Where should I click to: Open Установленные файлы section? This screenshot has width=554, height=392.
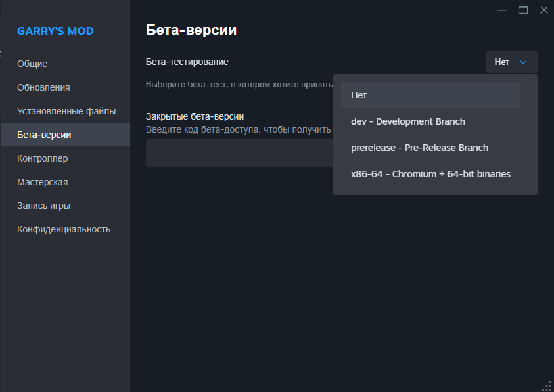66,111
